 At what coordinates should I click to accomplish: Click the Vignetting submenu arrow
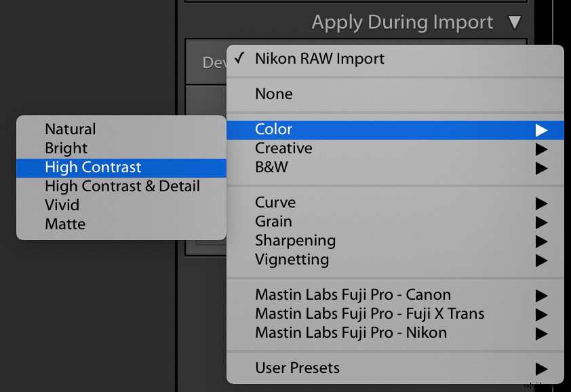(540, 259)
